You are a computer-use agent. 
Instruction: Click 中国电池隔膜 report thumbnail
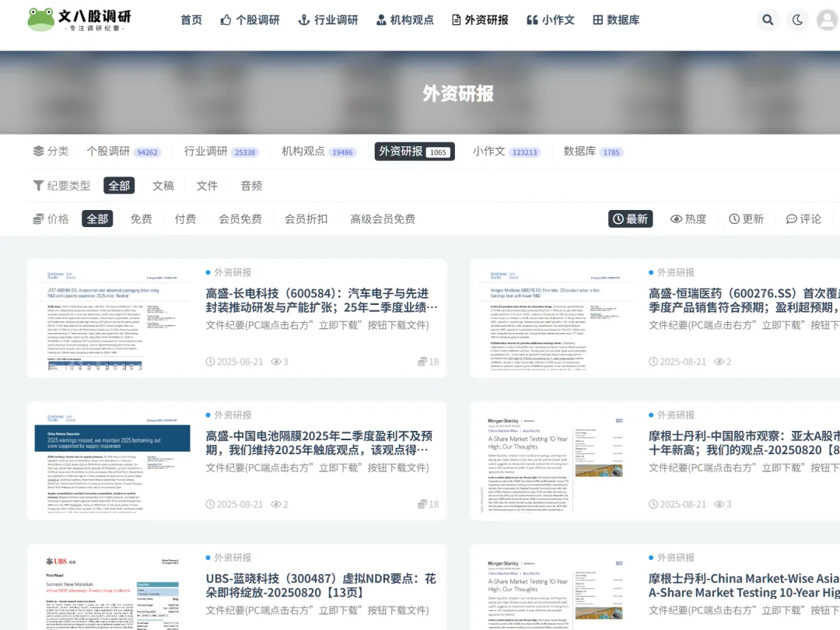tap(112, 461)
